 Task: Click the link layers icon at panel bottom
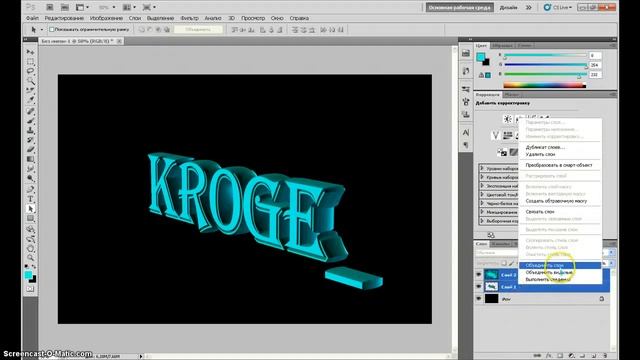pos(538,356)
